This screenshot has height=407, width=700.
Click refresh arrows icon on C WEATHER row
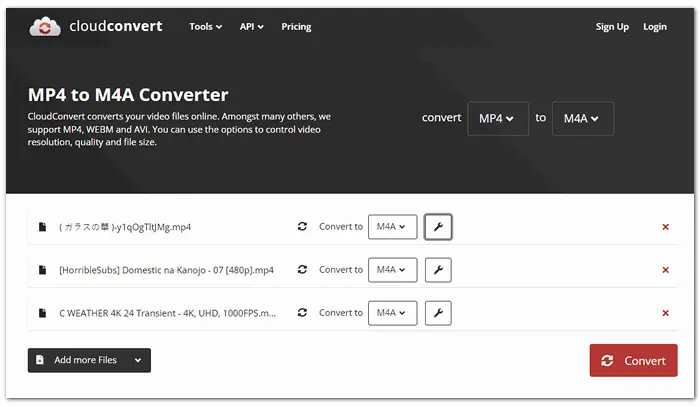point(302,312)
